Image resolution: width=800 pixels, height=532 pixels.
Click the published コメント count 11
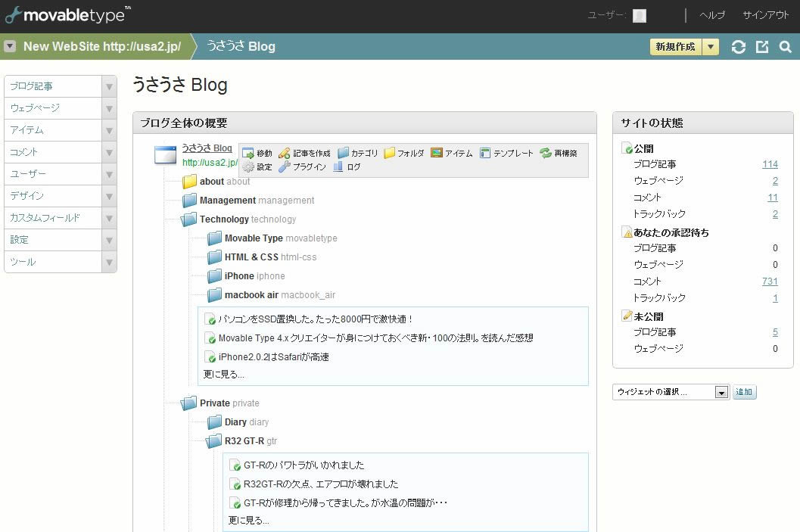[773, 198]
